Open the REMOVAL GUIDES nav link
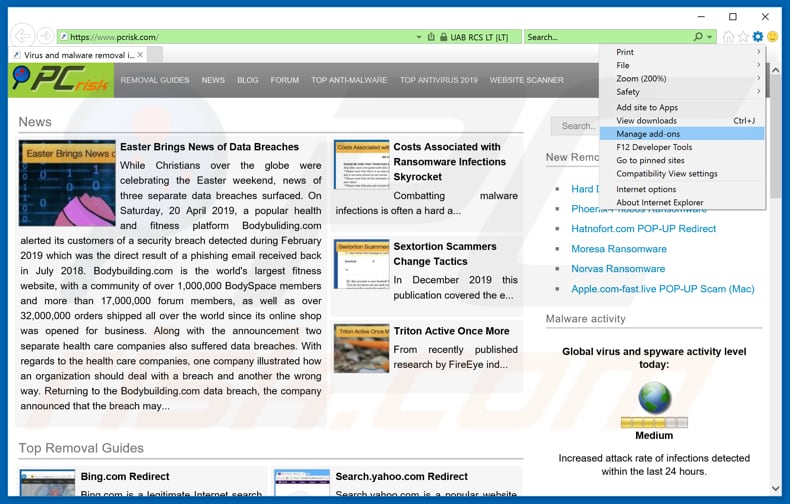The height and width of the screenshot is (504, 790). (155, 80)
